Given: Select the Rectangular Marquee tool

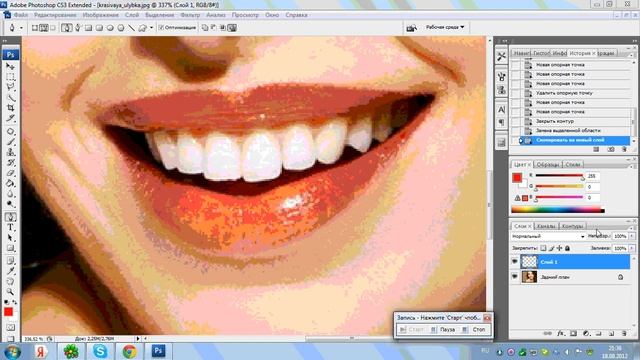Looking at the screenshot, I should 10,77.
